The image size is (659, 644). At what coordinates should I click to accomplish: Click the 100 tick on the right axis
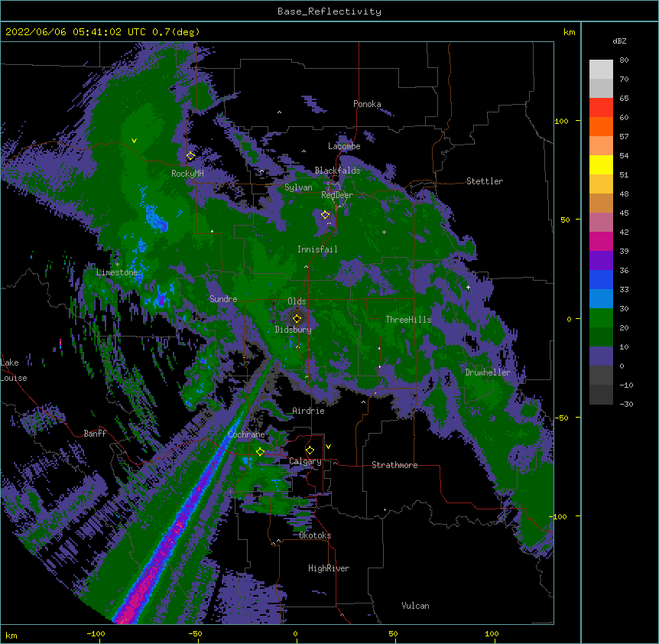561,121
